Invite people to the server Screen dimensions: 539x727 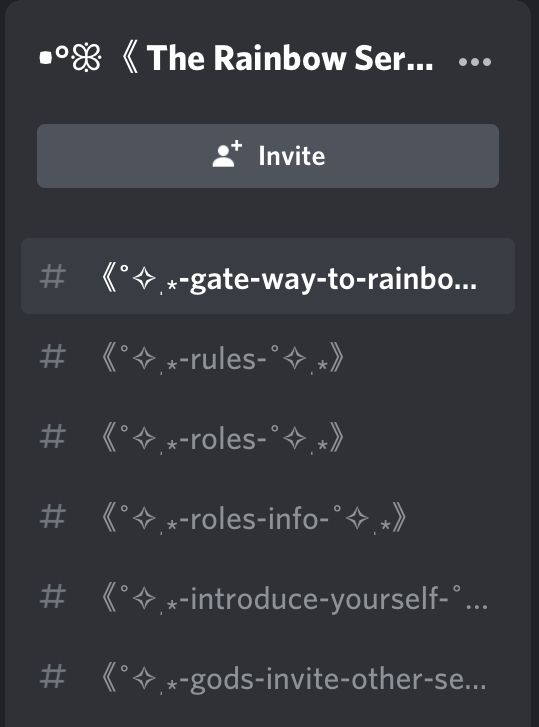(x=268, y=156)
